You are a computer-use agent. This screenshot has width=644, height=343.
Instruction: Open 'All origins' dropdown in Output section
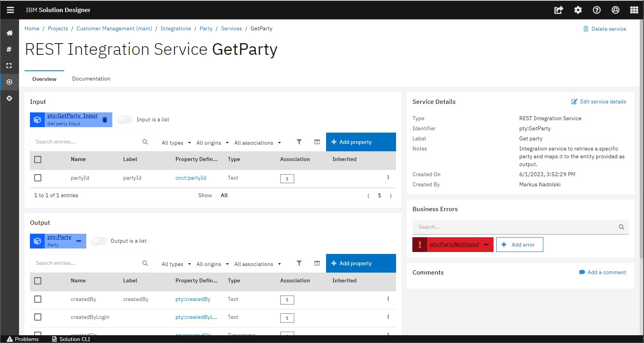tap(212, 264)
